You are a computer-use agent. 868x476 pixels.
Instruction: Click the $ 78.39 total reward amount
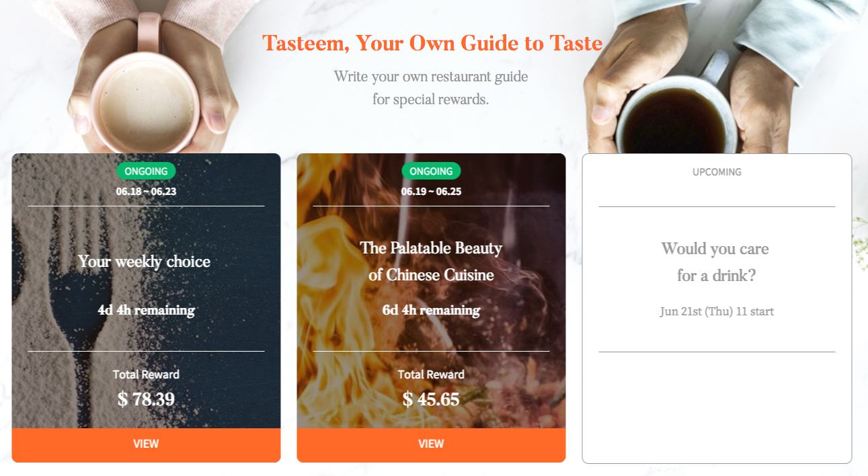(x=146, y=399)
